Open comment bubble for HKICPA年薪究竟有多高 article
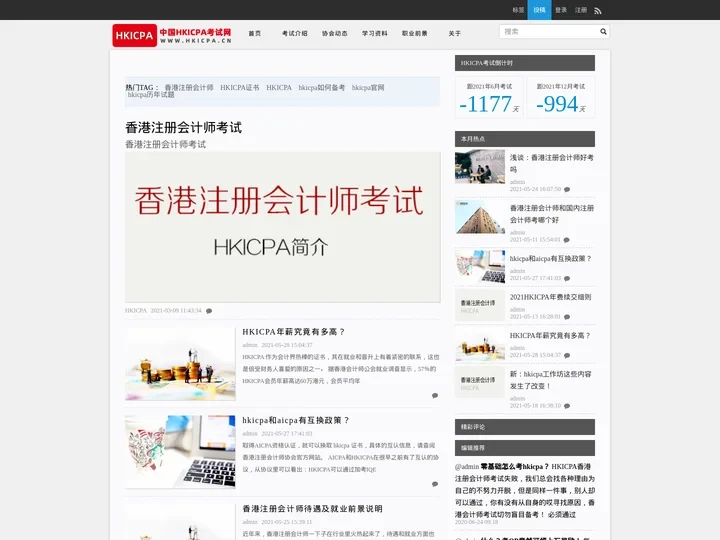Screen dimensions: 720x540 point(434,395)
